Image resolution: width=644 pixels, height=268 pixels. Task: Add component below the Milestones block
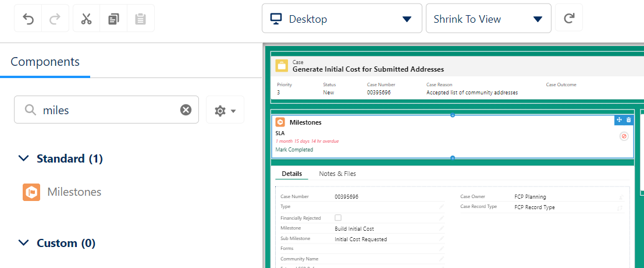453,158
